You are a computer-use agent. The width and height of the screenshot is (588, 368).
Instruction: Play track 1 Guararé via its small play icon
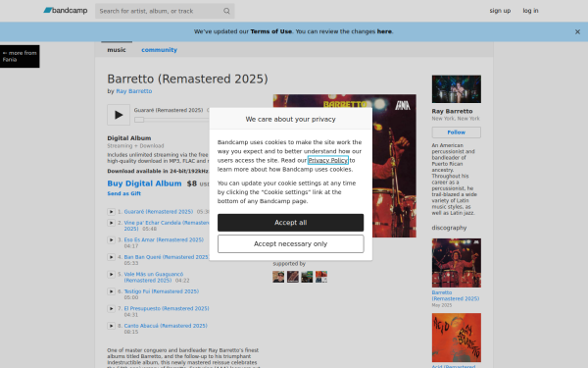click(x=111, y=212)
